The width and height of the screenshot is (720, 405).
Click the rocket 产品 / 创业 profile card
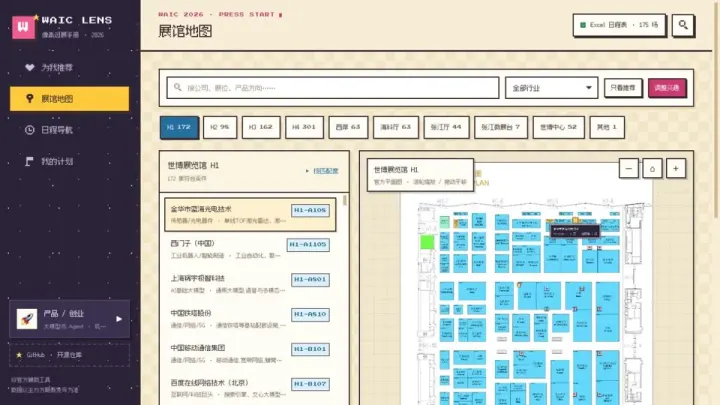click(x=69, y=319)
